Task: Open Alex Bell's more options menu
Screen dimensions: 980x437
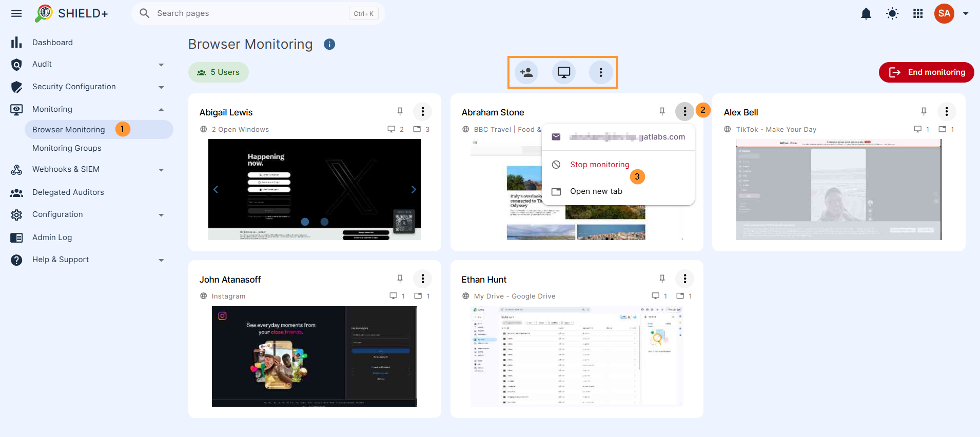Action: coord(947,111)
